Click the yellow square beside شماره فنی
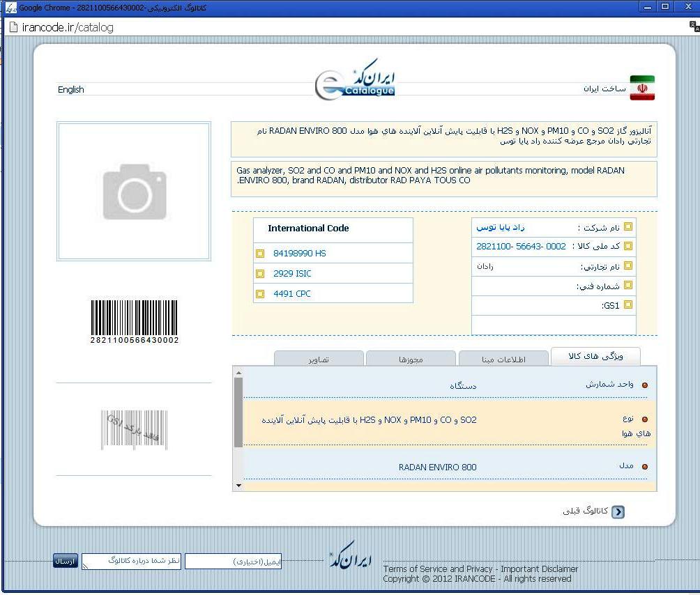Viewport: 700px width, 595px height. pyautogui.click(x=628, y=285)
